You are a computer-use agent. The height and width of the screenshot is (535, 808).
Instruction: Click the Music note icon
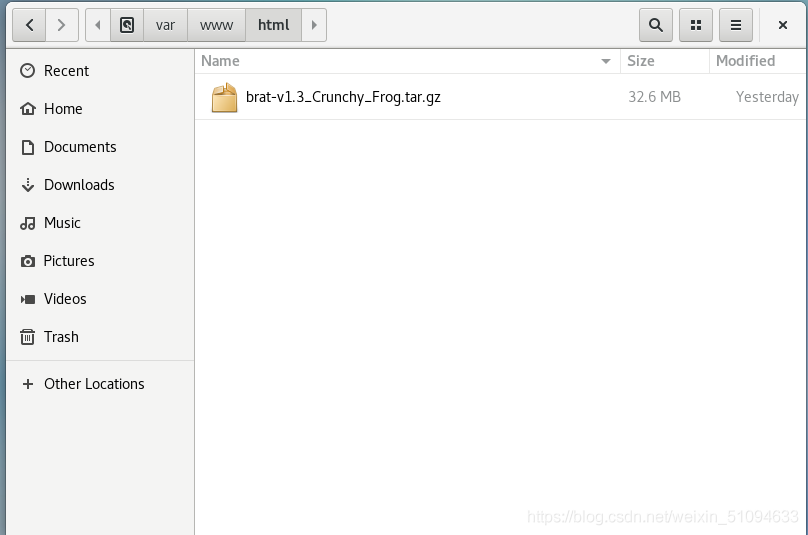(x=28, y=223)
